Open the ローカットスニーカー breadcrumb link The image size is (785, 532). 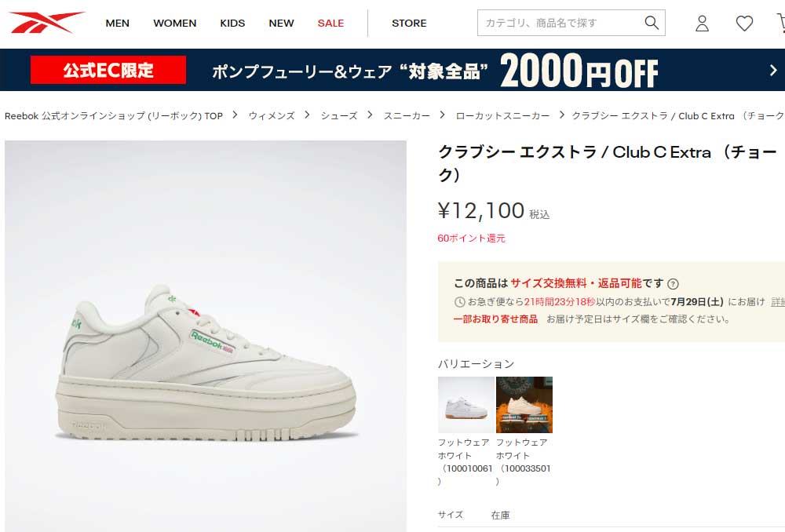pos(502,115)
